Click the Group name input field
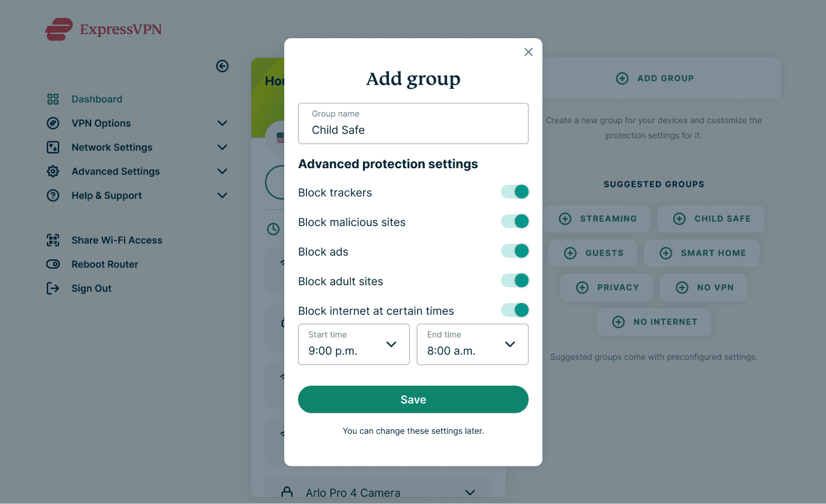This screenshot has height=504, width=826. click(413, 124)
